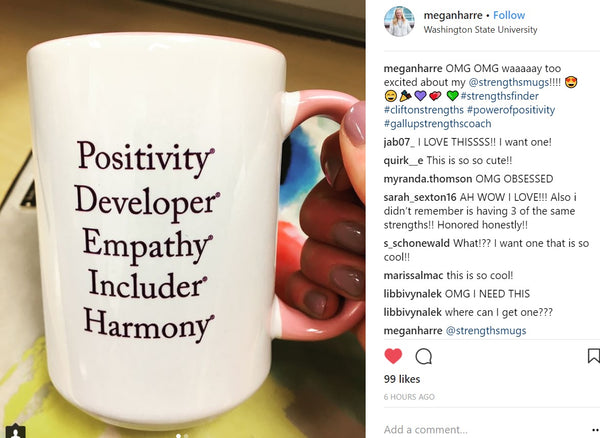The image size is (600, 438).
Task: Open the Washington State University location
Action: pyautogui.click(x=480, y=29)
